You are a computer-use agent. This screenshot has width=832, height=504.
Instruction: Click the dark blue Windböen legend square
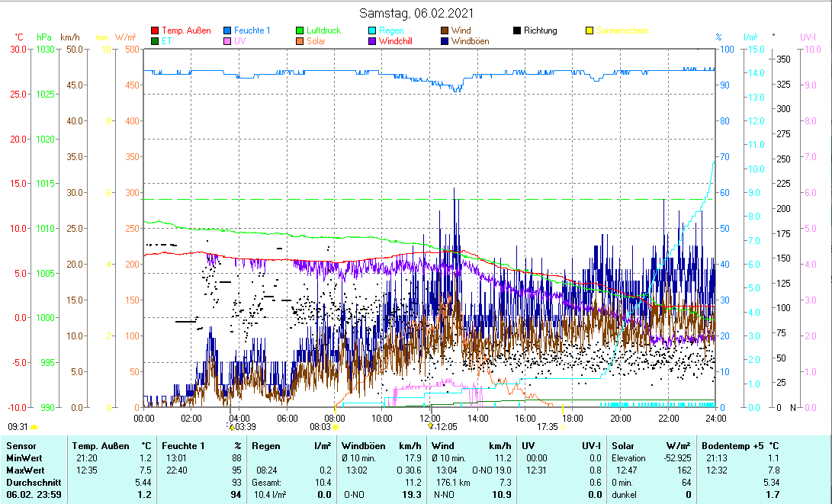(x=445, y=41)
